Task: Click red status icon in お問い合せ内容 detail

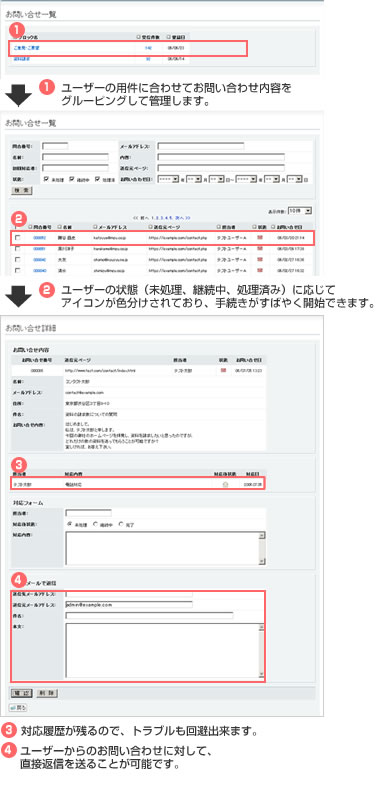Action: (223, 370)
